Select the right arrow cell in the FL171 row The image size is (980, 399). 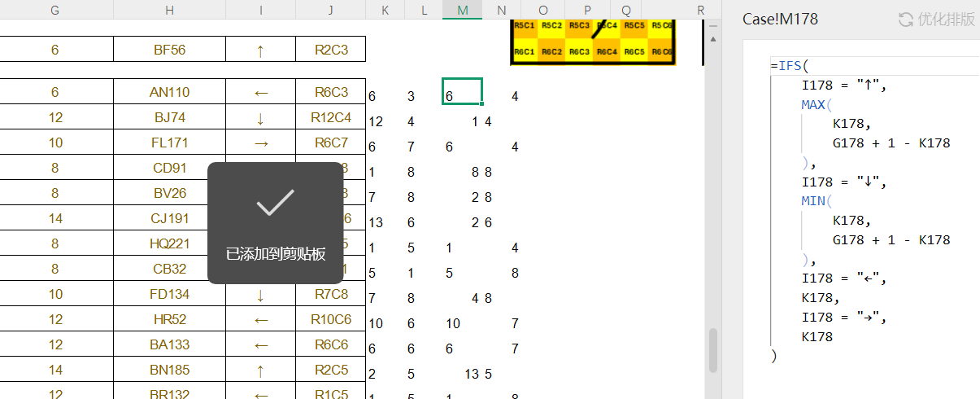[260, 142]
